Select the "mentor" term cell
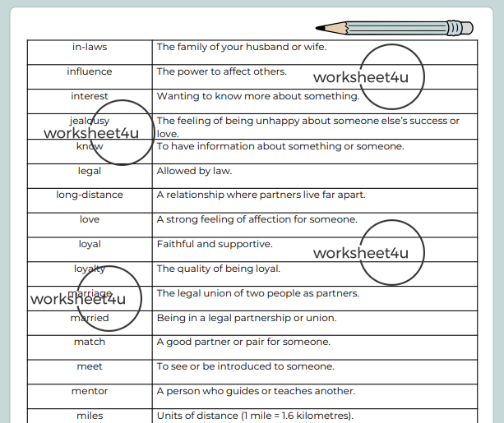This screenshot has height=423, width=504. pos(90,391)
